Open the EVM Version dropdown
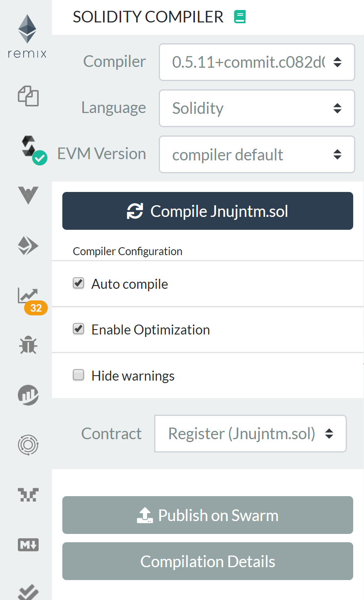The image size is (364, 600). (257, 154)
